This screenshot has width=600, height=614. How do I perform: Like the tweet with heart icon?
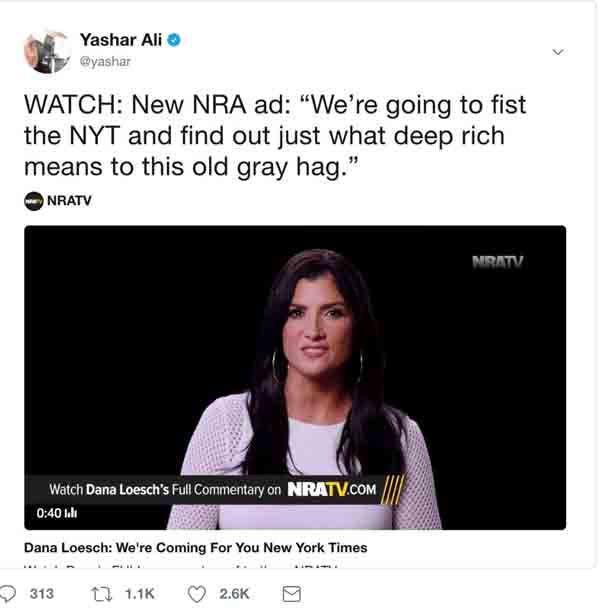(x=196, y=594)
